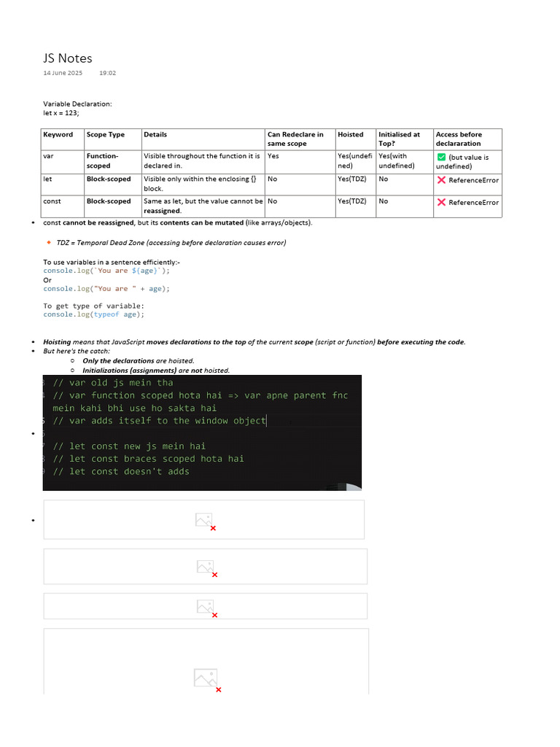This screenshot has width=560, height=747.
Task: Click third broken image placeholder icon
Action: pyautogui.click(x=207, y=608)
